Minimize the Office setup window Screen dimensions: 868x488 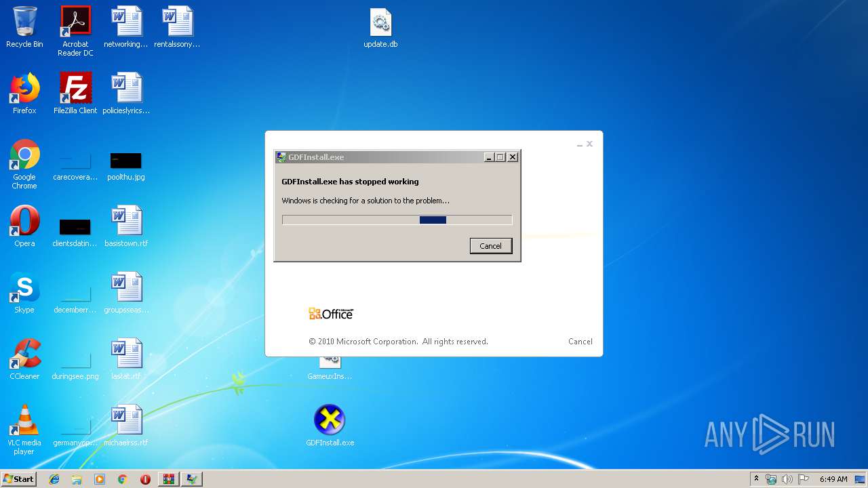[580, 144]
